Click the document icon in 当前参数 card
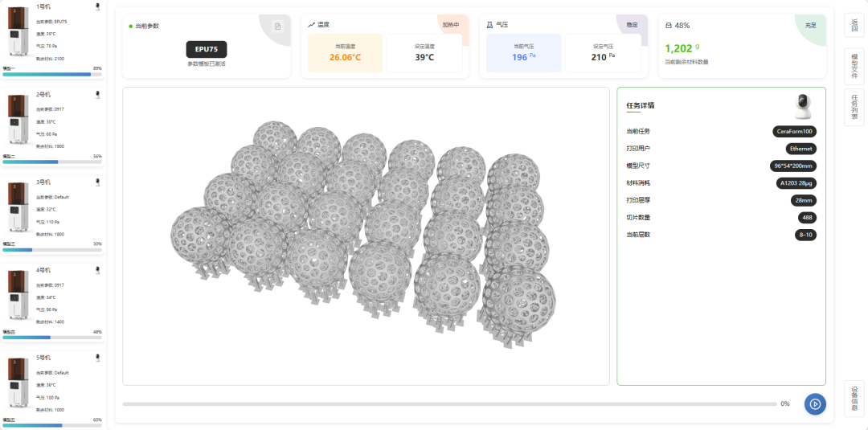This screenshot has width=868, height=430. 277,27
